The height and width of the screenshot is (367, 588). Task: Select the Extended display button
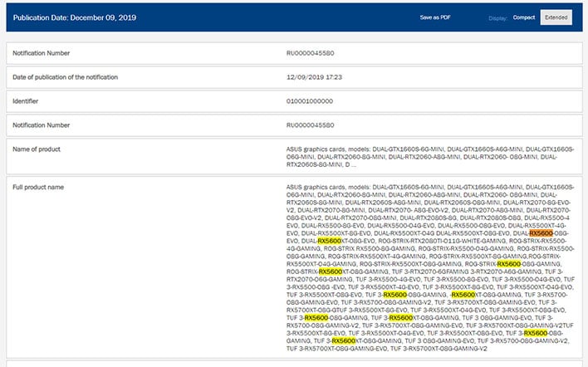pos(556,17)
